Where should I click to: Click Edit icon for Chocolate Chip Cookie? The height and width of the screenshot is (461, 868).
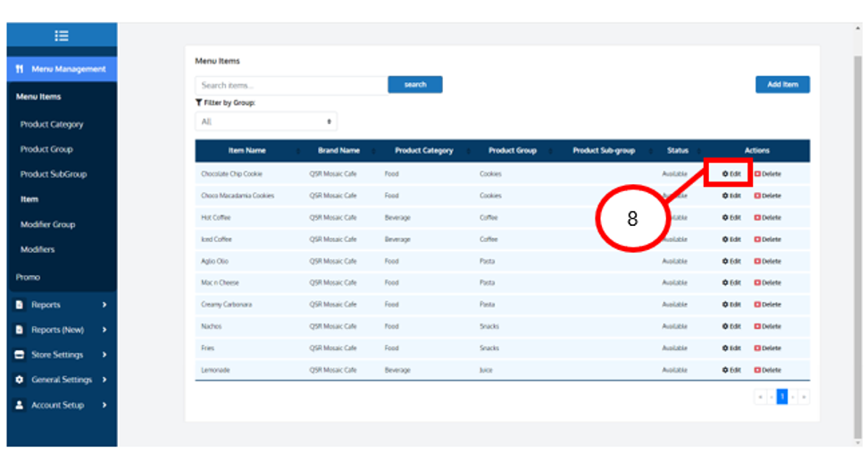coord(726,173)
